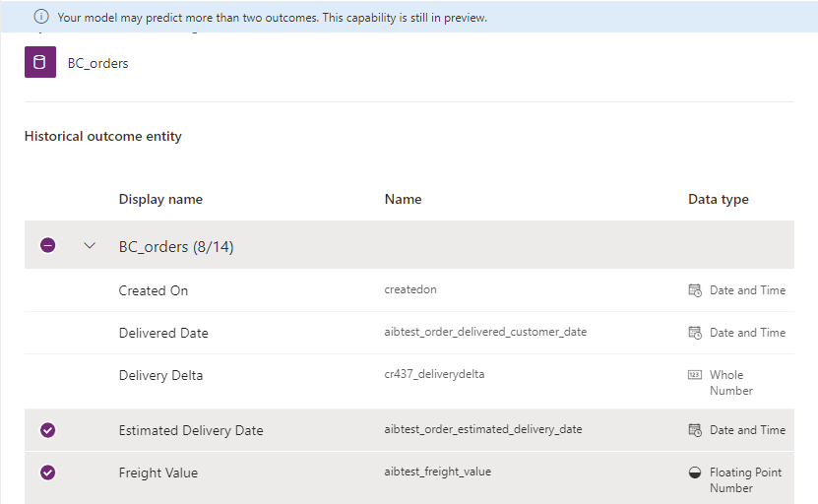818x504 pixels.
Task: Click the purple BC_orders entity database icon
Action: click(x=40, y=63)
